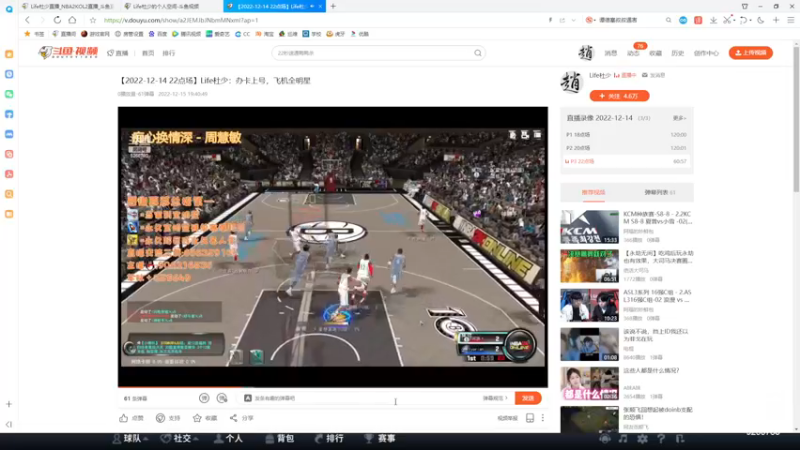Image resolution: width=800 pixels, height=450 pixels.
Task: Click the search magnifier in Douyu search box
Action: tap(478, 53)
